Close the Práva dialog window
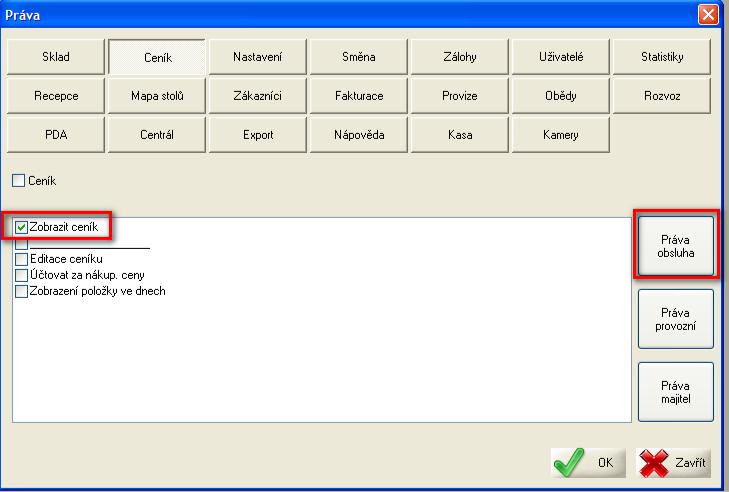Viewport: 729px width, 492px height. [708, 14]
